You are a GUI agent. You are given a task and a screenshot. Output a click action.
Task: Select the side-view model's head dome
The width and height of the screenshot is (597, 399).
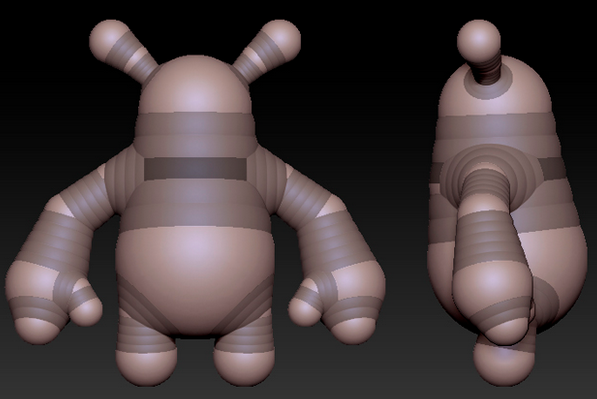[x=495, y=88]
